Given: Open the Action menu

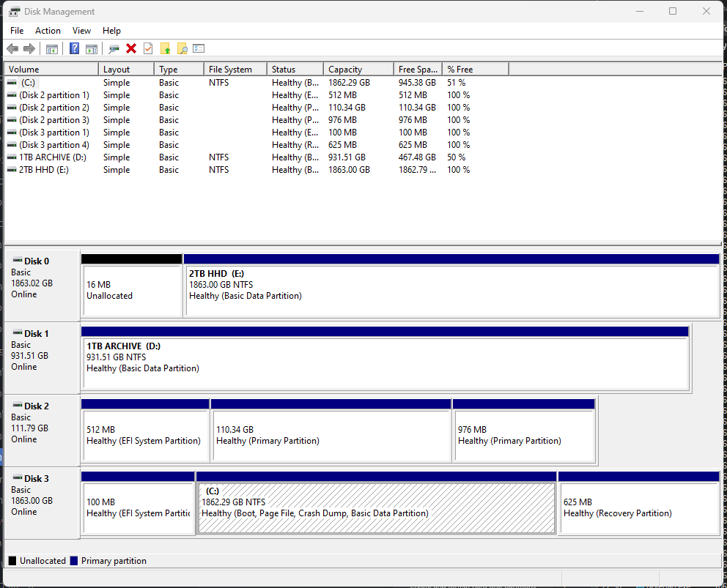Looking at the screenshot, I should [48, 31].
